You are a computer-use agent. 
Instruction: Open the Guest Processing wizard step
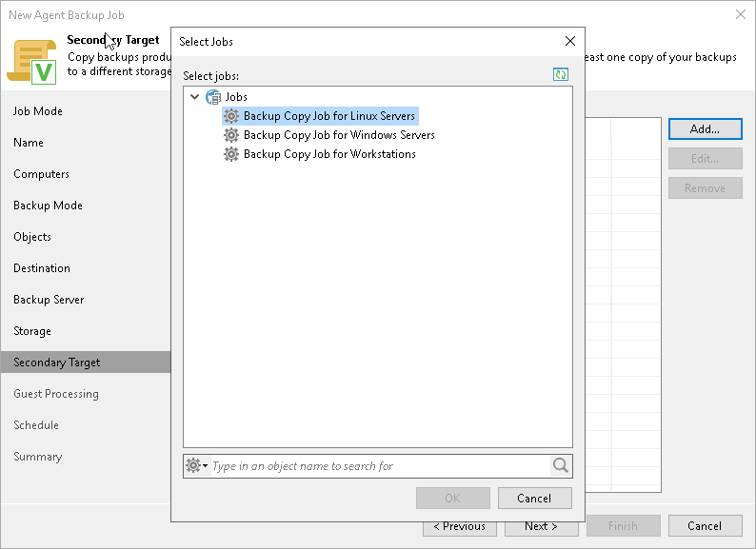56,394
